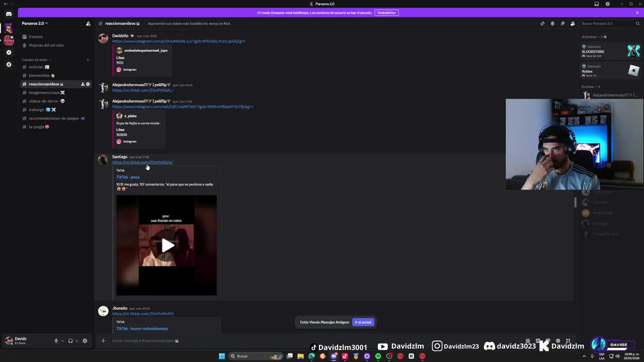
Task: Open Santiago's vt.tiktok.com link
Action: pos(142,162)
